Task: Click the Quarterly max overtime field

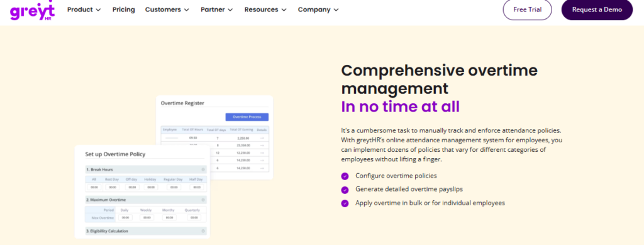Action: pyautogui.click(x=194, y=217)
